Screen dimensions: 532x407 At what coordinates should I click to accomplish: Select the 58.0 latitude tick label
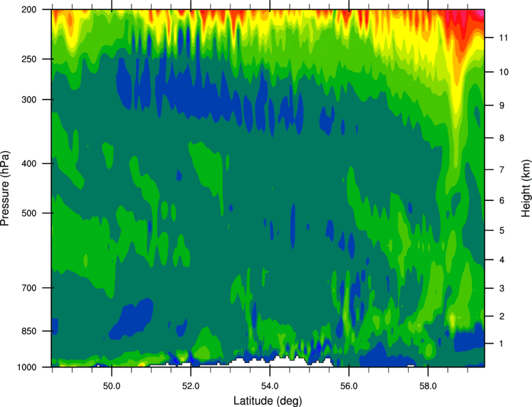[428, 386]
